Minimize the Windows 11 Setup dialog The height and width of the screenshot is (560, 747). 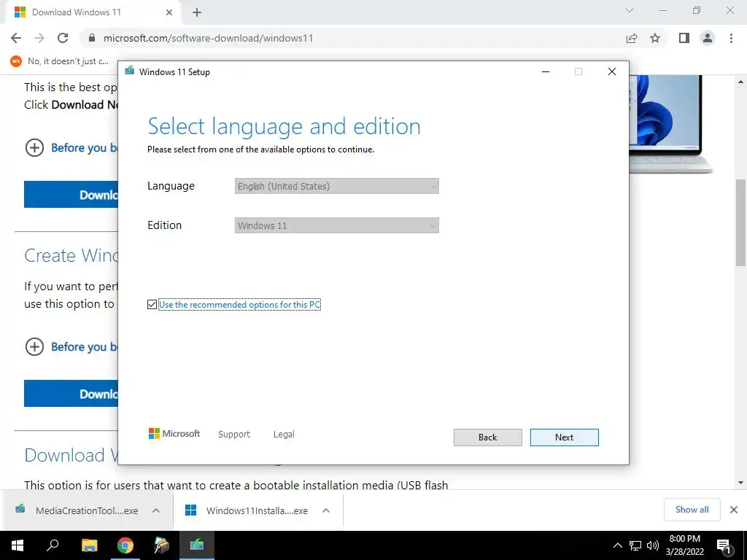tap(546, 71)
